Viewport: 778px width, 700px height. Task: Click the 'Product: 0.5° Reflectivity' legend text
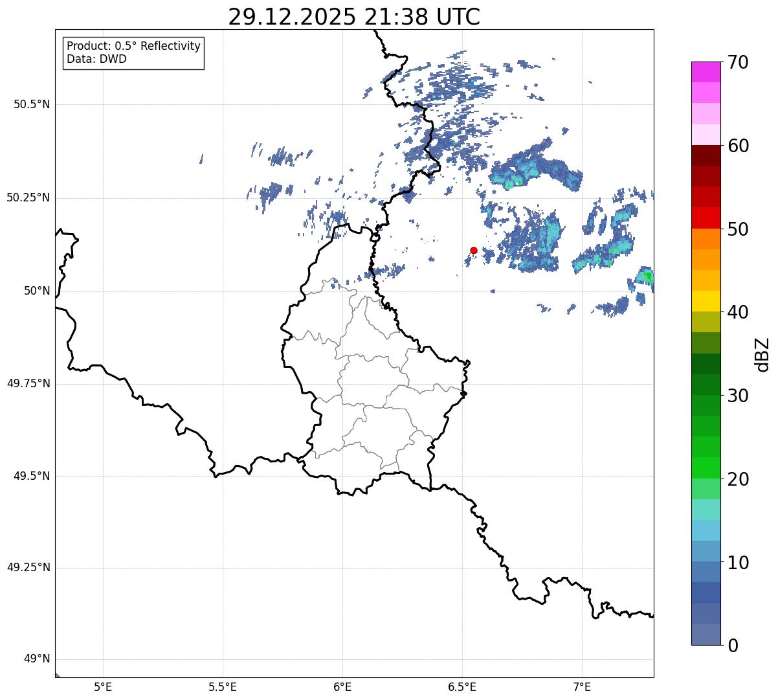coord(133,47)
